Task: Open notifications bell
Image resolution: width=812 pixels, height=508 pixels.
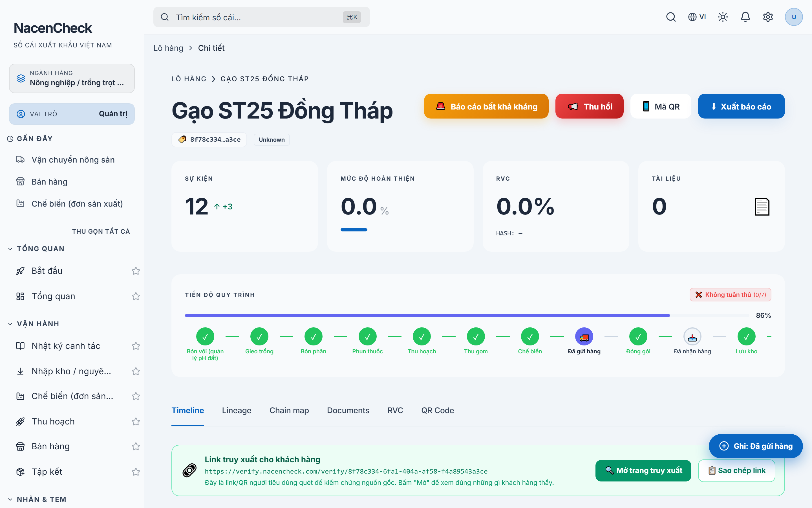Action: click(x=745, y=17)
